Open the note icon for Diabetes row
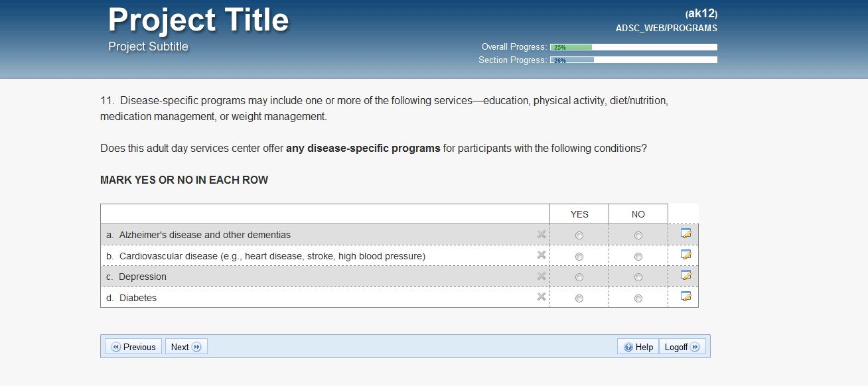The width and height of the screenshot is (868, 386). click(686, 296)
